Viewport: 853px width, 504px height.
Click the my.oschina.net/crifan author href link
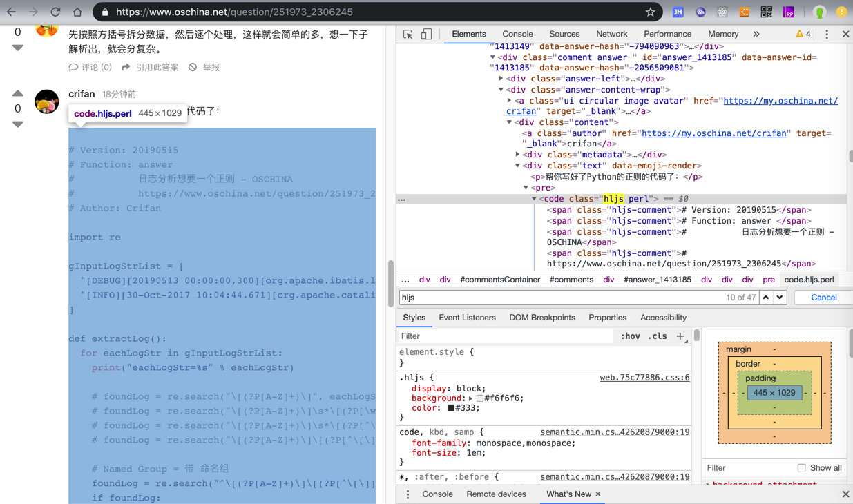pos(714,133)
